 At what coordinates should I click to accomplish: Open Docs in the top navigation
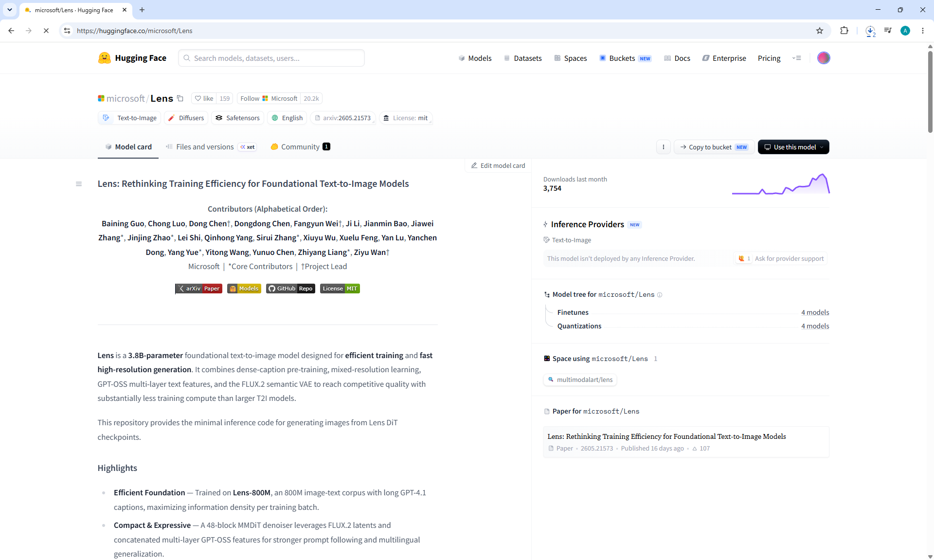[677, 58]
